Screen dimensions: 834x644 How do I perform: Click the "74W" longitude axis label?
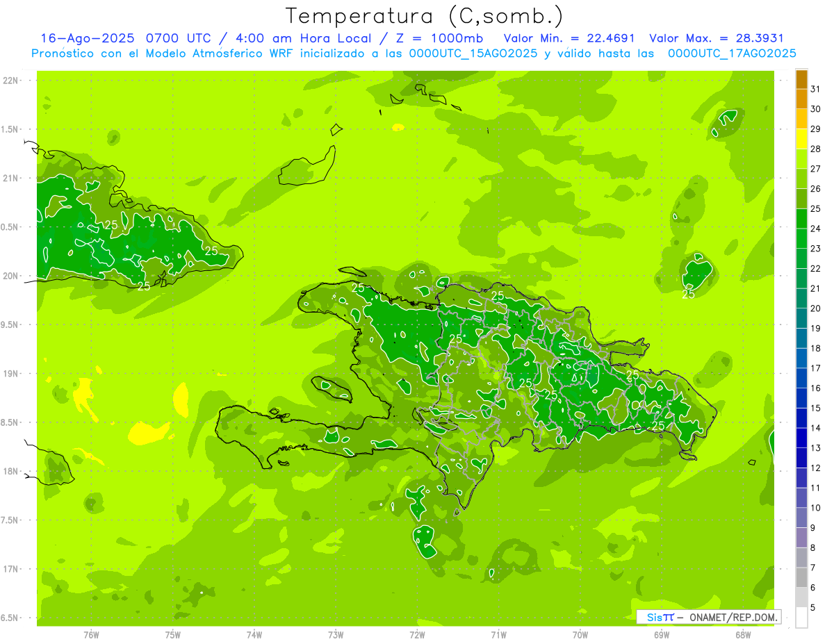point(254,635)
